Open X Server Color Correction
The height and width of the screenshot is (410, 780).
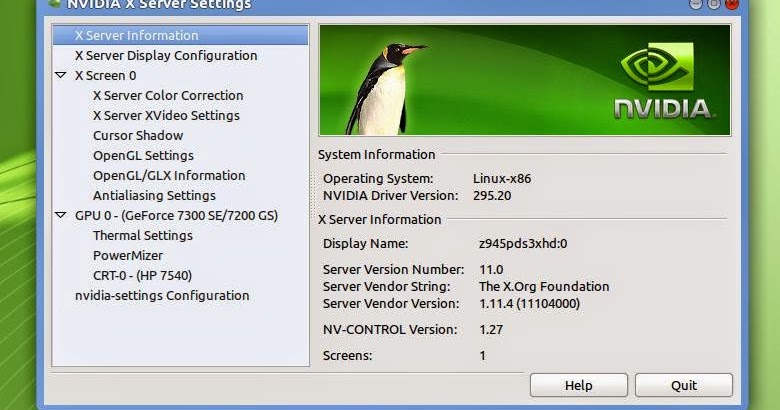pyautogui.click(x=168, y=96)
